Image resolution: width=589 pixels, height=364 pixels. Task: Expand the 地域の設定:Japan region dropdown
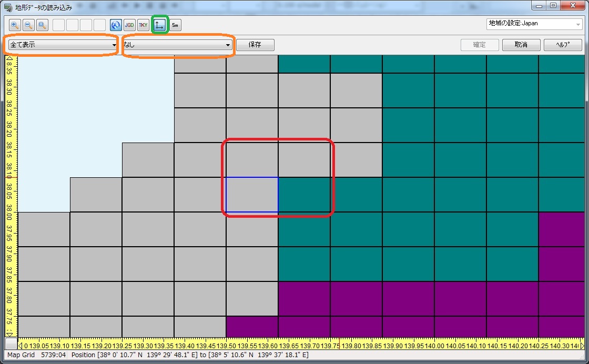point(534,24)
